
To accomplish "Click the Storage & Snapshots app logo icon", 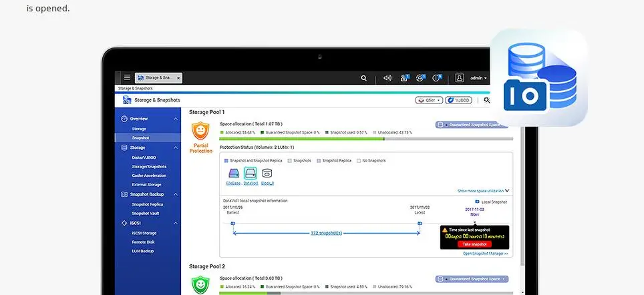I will click(127, 99).
